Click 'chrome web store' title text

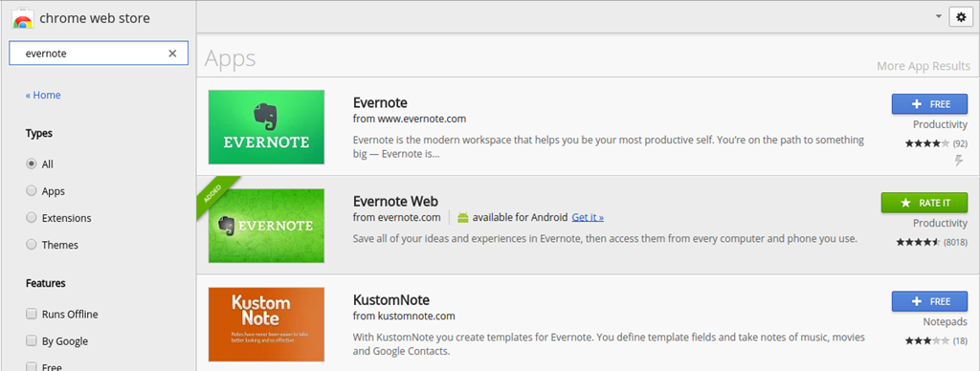point(95,19)
